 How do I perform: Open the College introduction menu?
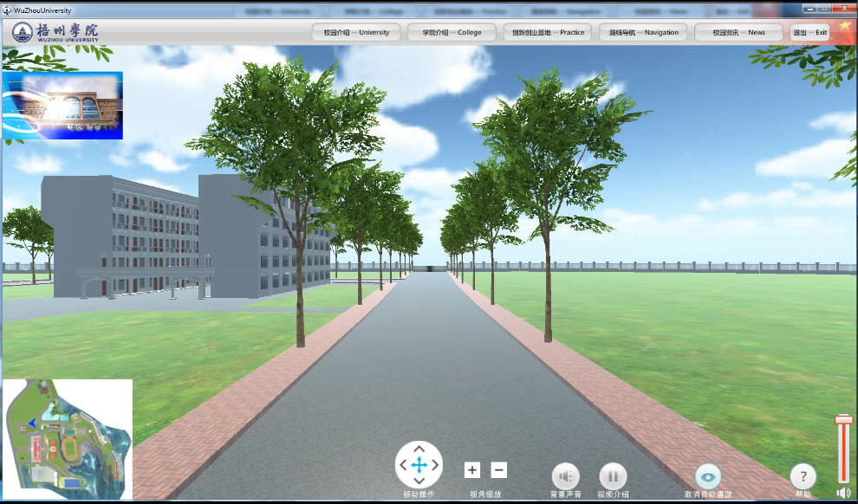point(452,32)
